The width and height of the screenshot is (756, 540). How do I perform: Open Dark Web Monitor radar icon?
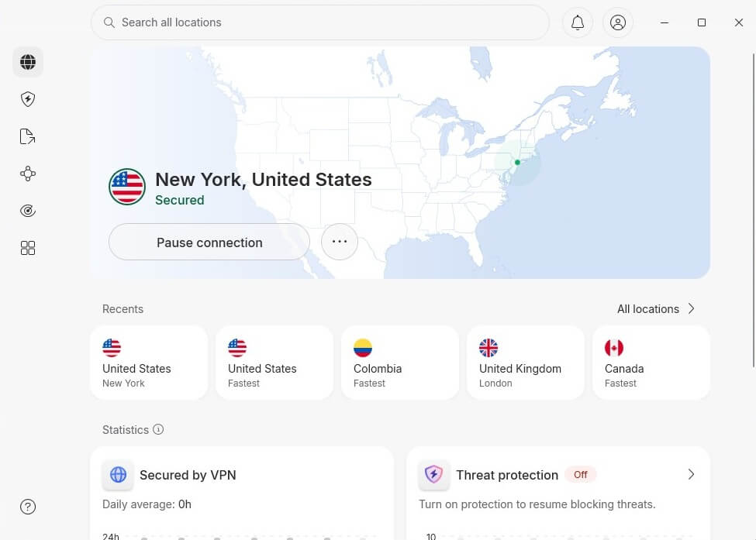(x=28, y=211)
